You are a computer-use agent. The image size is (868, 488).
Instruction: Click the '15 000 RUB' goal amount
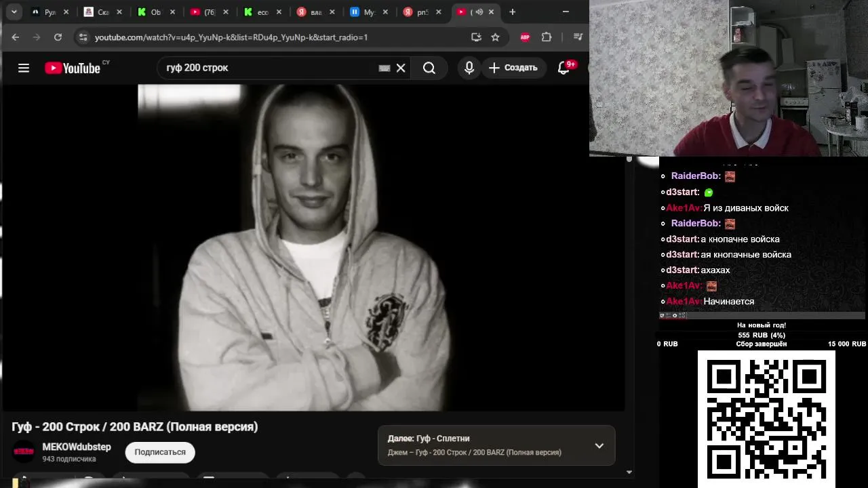pos(846,344)
